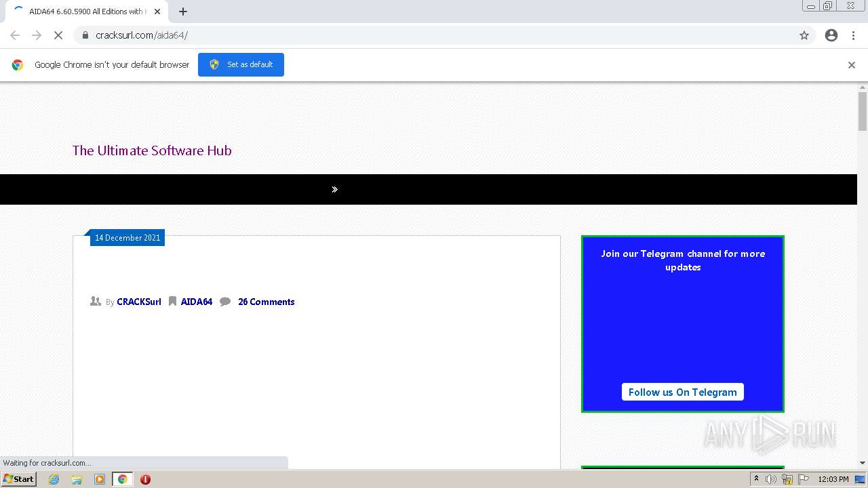Click the 14 December 2021 date badge
The height and width of the screenshot is (488, 868).
(127, 238)
